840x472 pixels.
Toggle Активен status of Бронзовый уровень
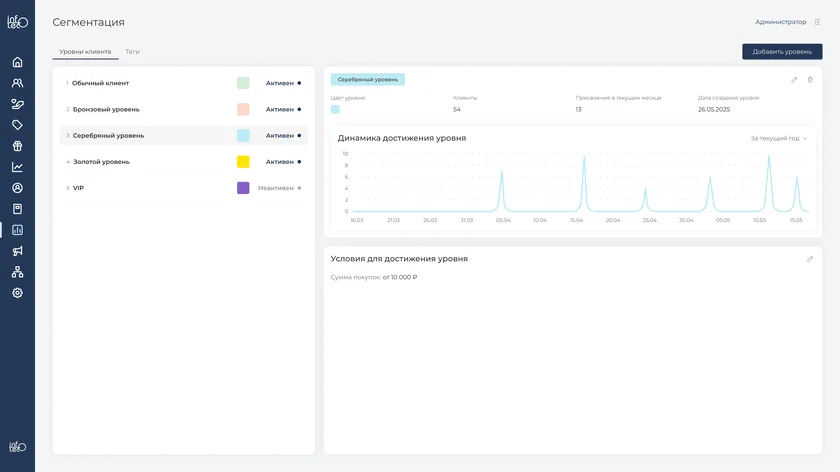(283, 109)
